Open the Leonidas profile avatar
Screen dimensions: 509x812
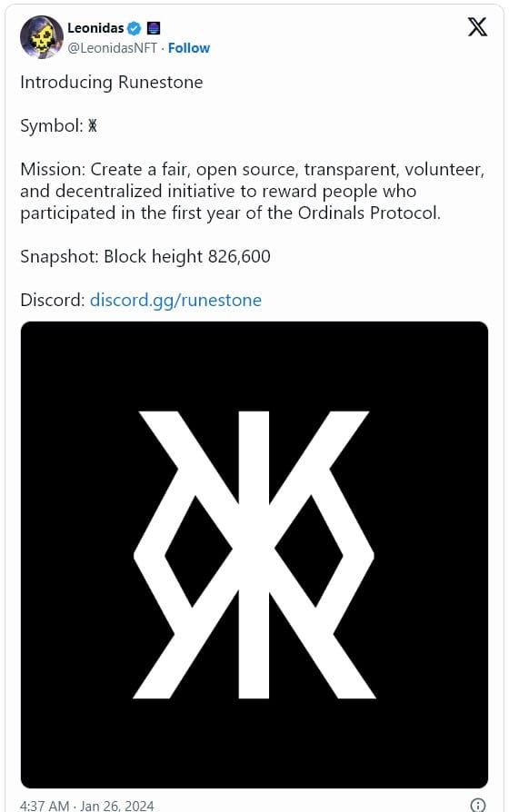(42, 36)
